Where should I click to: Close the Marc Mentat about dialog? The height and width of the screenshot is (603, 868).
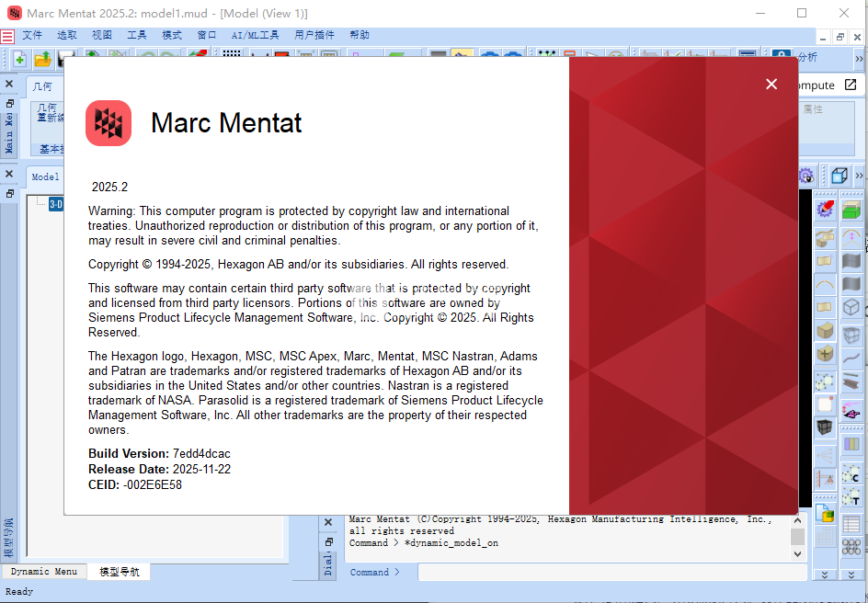(771, 85)
